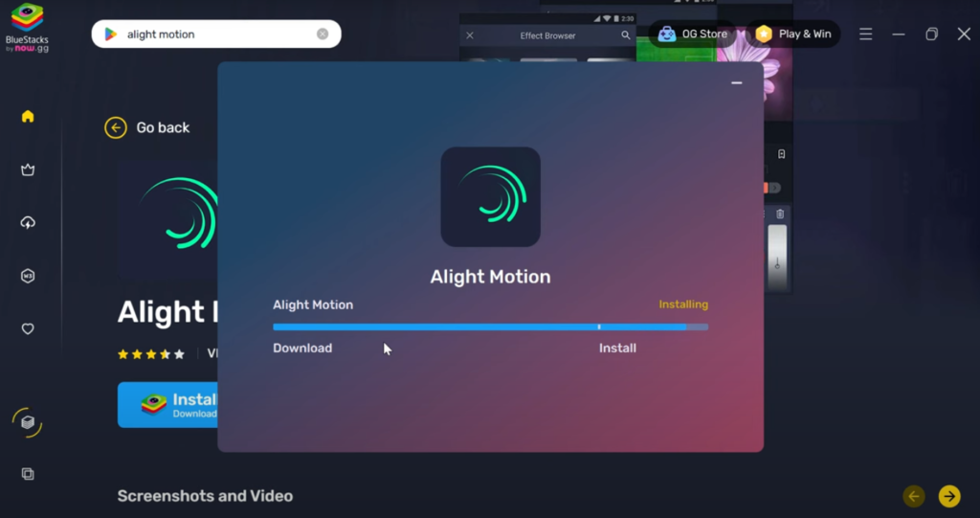The image size is (980, 518).
Task: Click the Alight Motion installation progress bar
Action: 490,327
